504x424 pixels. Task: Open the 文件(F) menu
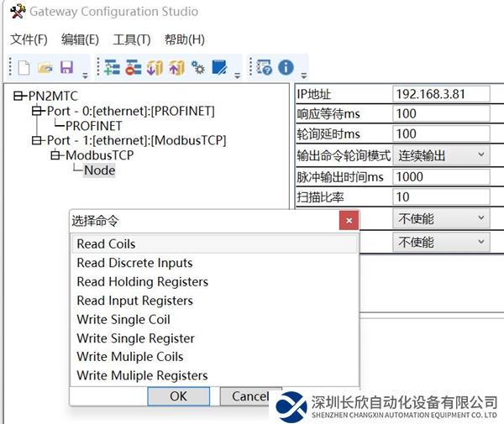pos(29,39)
